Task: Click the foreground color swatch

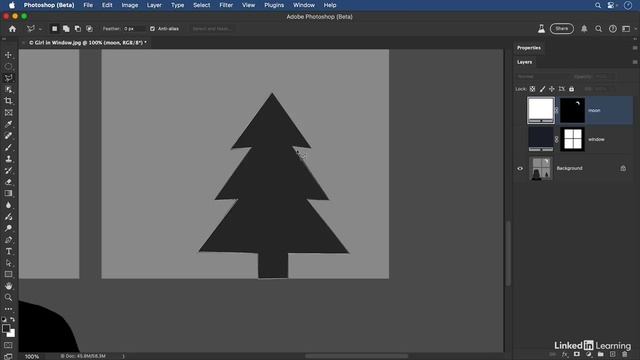Action: (x=6, y=329)
